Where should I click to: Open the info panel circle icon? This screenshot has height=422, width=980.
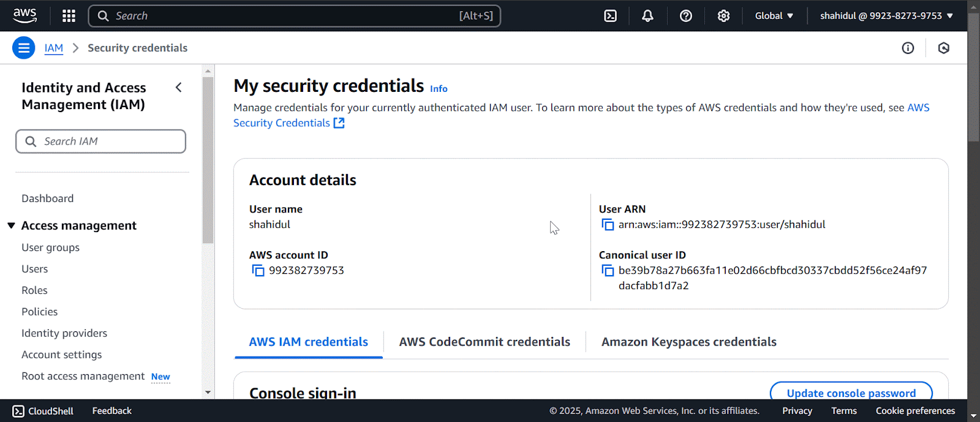(908, 48)
